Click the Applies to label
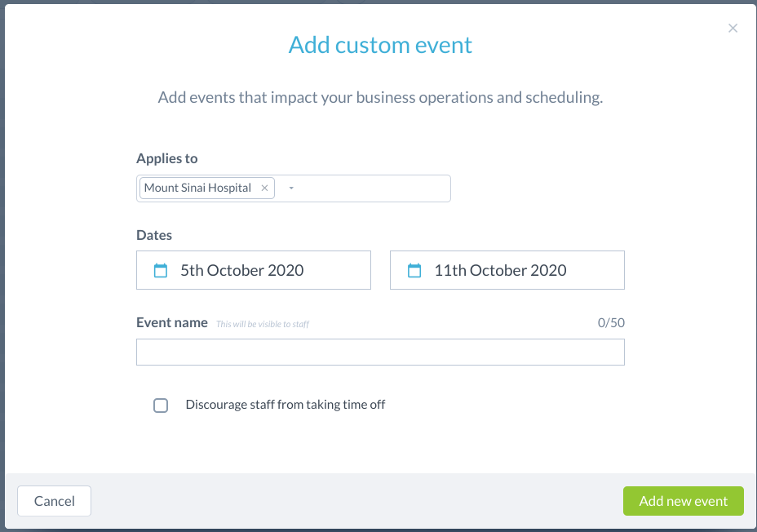This screenshot has height=532, width=757. (167, 158)
